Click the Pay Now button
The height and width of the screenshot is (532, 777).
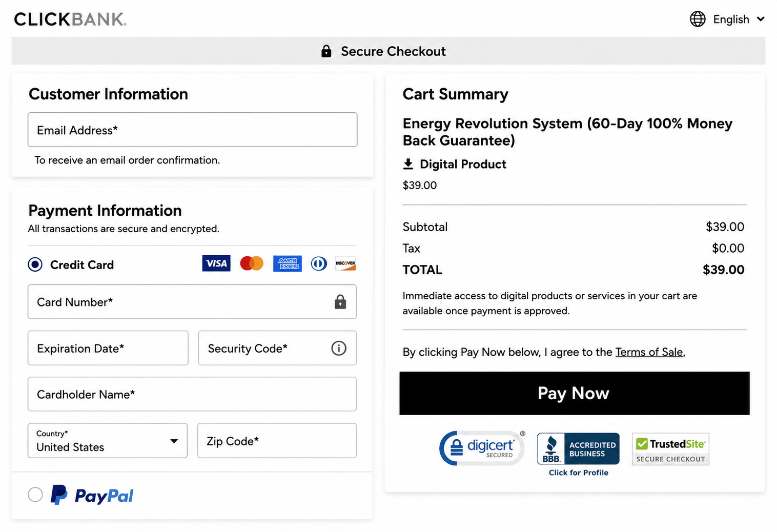(x=575, y=393)
